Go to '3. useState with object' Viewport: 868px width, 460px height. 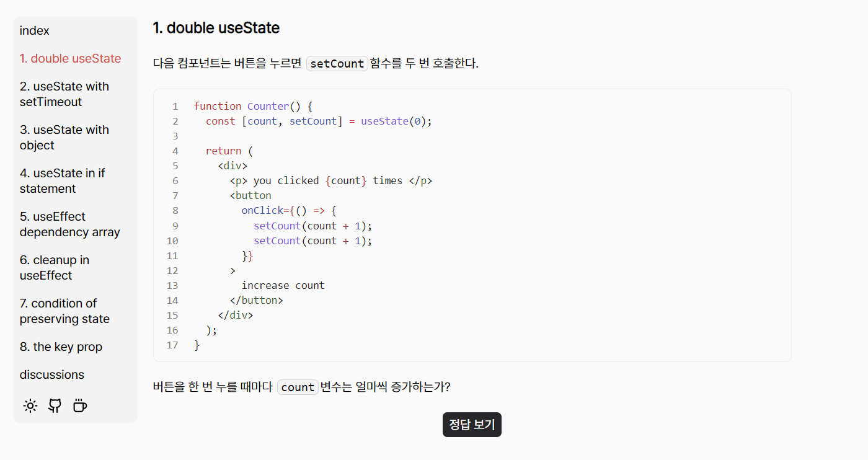64,137
